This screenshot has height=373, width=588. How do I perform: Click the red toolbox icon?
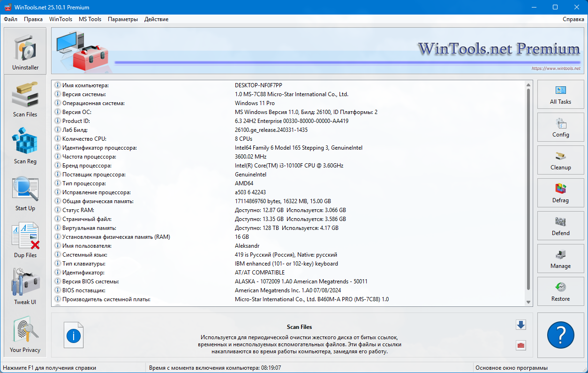[520, 346]
